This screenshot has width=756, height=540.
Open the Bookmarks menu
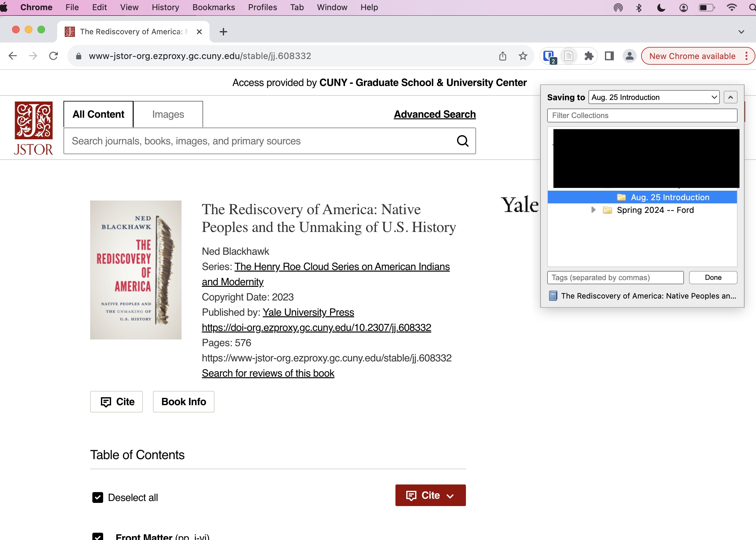tap(214, 7)
